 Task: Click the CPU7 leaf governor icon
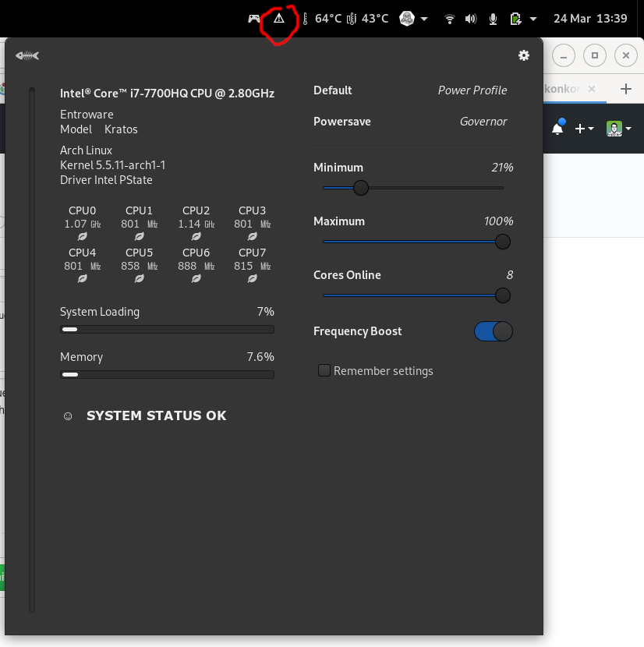[x=253, y=278]
